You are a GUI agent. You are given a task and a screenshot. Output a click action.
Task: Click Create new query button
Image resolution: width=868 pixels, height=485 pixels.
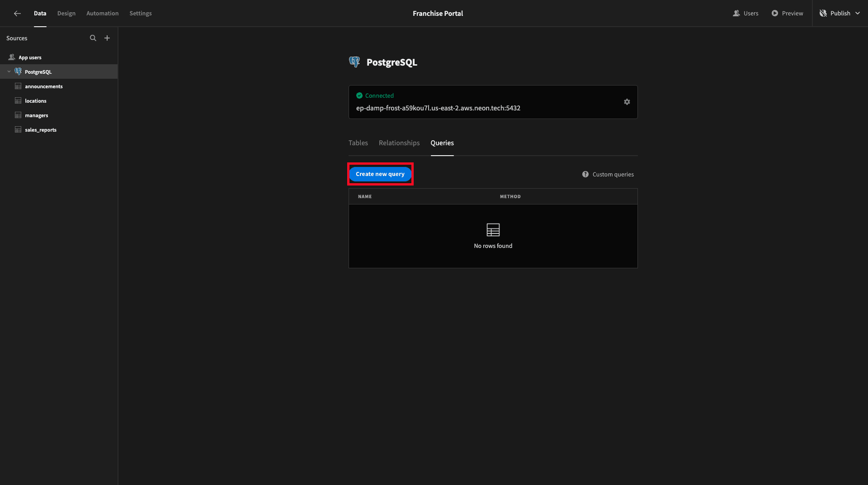(x=380, y=174)
